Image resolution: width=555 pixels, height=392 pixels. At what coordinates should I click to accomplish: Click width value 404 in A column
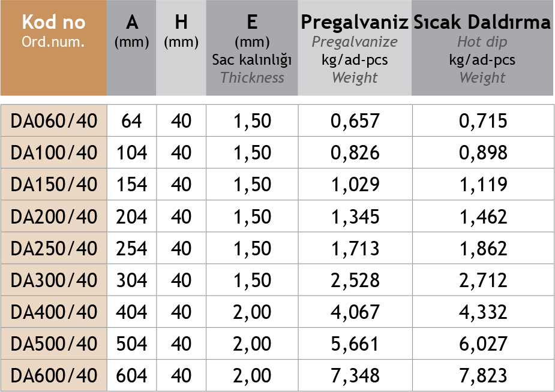click(x=131, y=312)
